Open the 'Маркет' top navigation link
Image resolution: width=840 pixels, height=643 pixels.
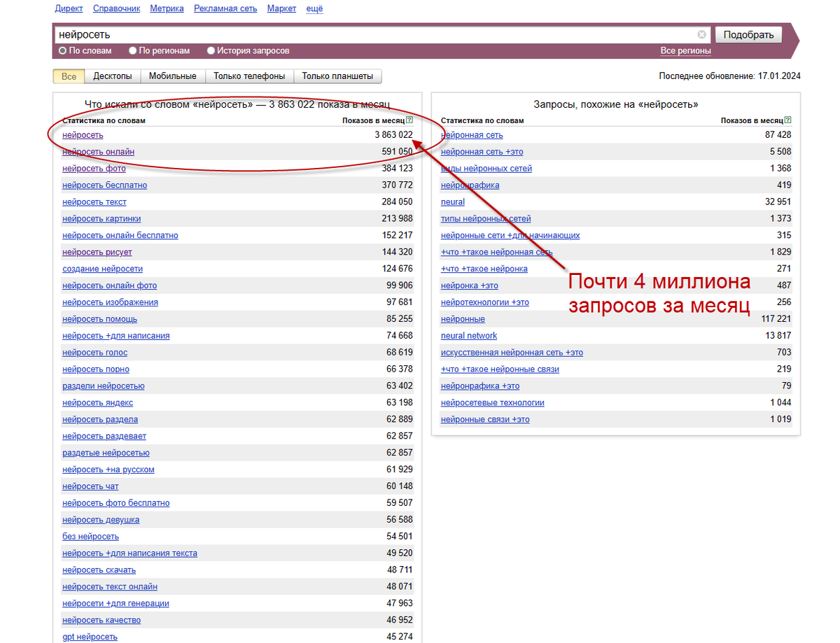point(281,8)
